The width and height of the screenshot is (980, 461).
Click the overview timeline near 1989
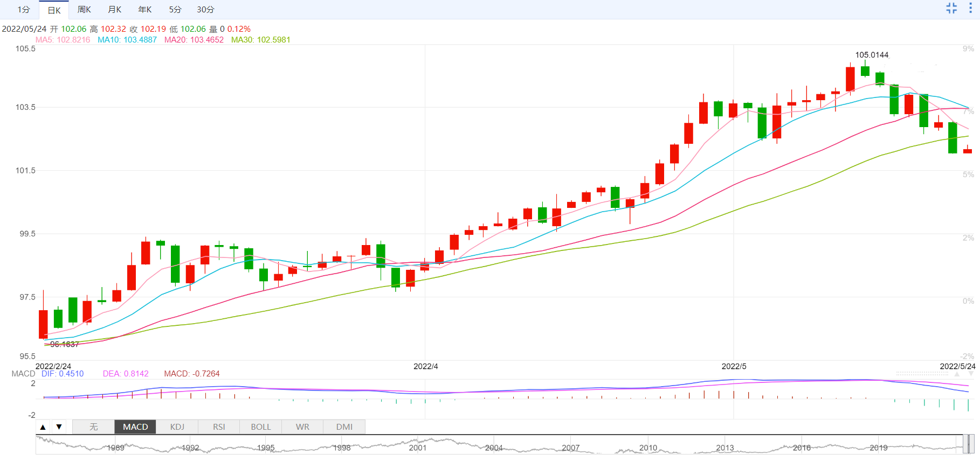[115, 448]
